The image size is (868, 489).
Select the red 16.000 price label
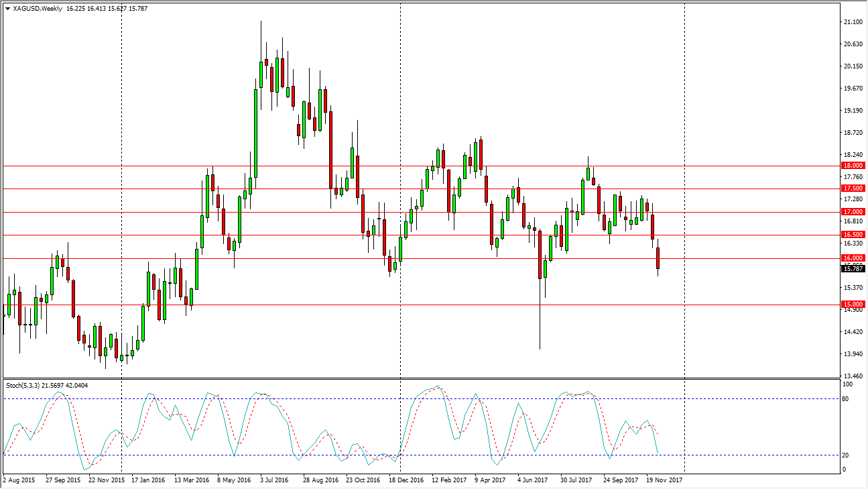pyautogui.click(x=853, y=258)
